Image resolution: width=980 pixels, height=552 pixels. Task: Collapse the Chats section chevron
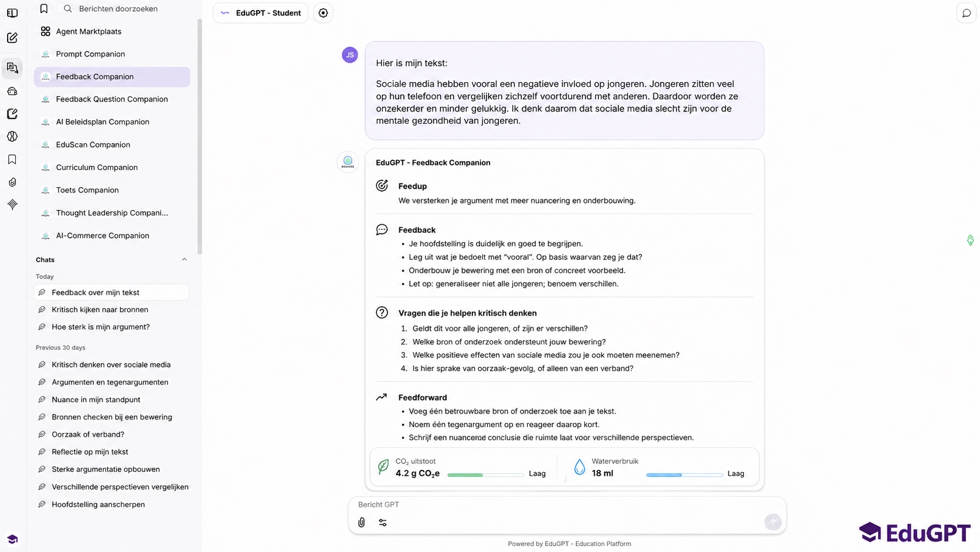point(184,259)
